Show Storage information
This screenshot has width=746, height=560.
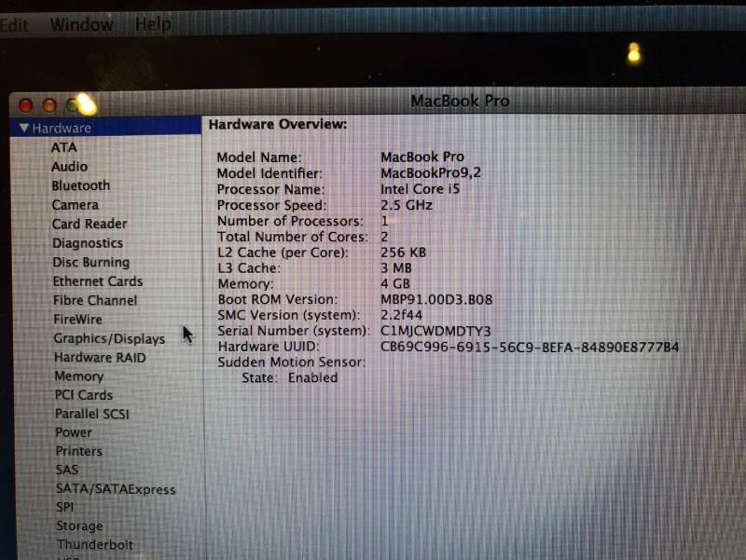[x=79, y=526]
